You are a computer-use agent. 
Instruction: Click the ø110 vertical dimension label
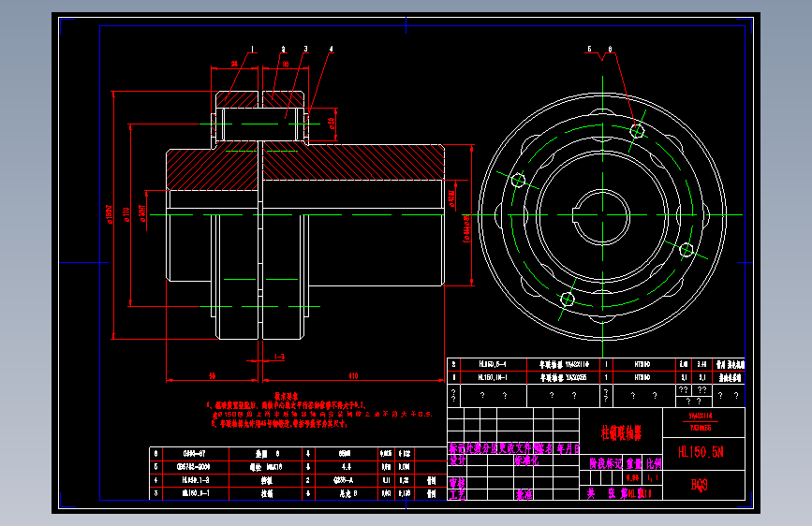pyautogui.click(x=125, y=215)
